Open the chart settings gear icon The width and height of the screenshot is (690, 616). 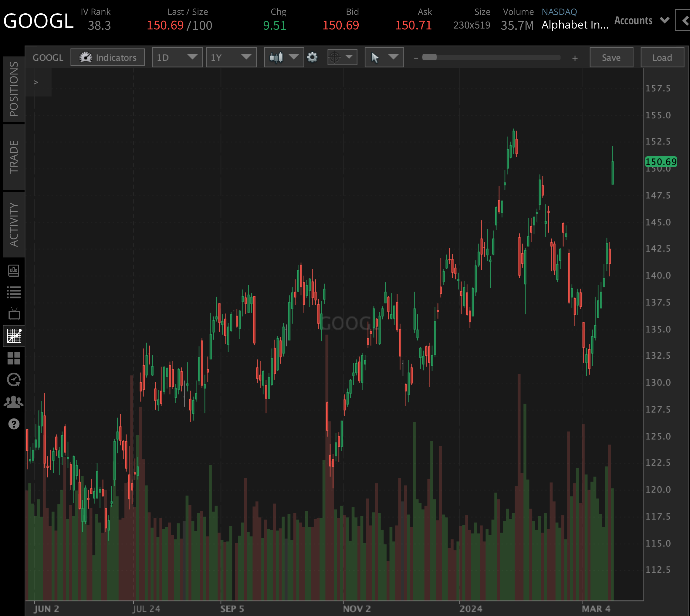312,57
